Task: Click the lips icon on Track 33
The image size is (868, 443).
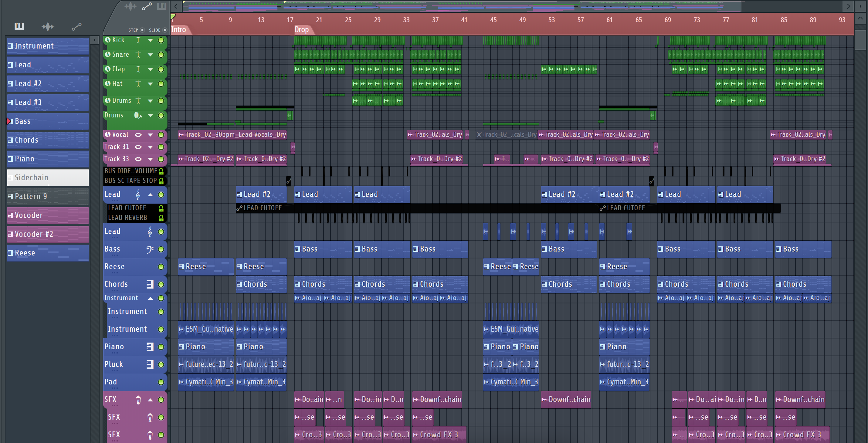Action: 138,159
